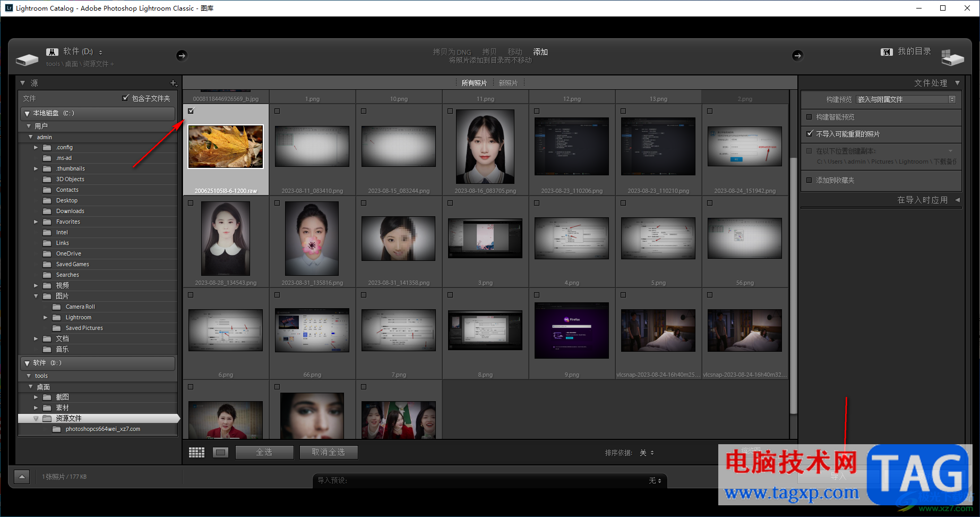Image resolution: width=980 pixels, height=517 pixels.
Task: Select the autumn leaf raw thumbnail
Action: pyautogui.click(x=226, y=147)
